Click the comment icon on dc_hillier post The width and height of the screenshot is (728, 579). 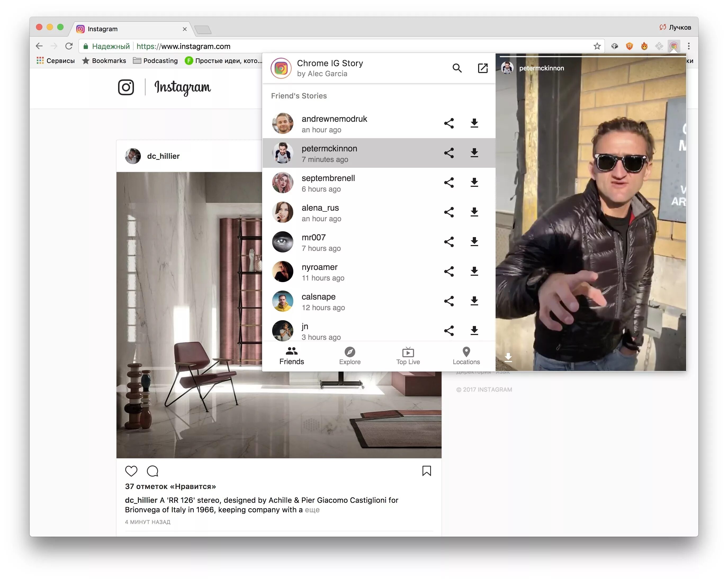coord(153,471)
